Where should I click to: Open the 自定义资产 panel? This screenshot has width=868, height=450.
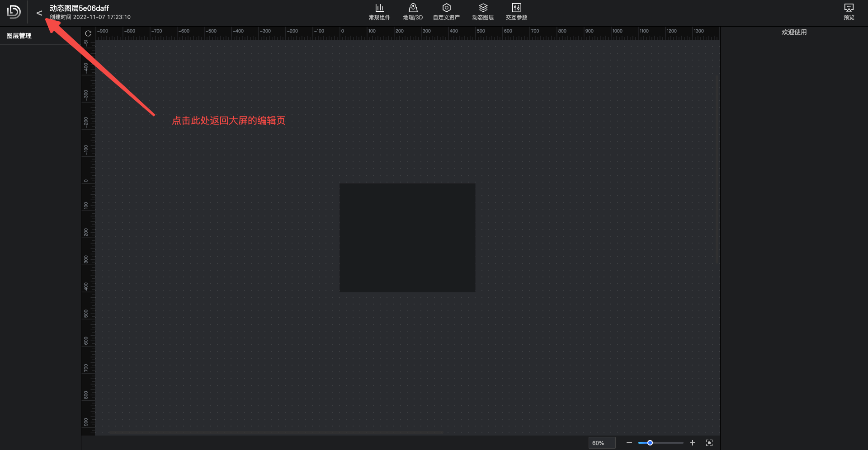coord(446,12)
